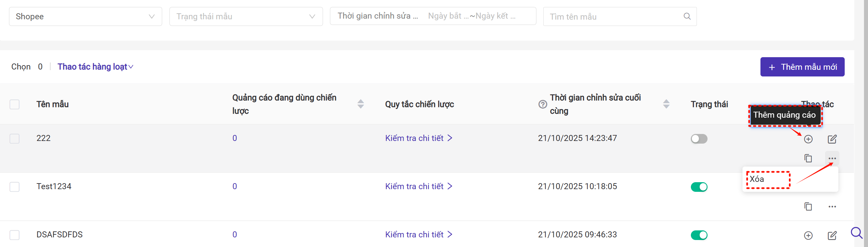Open more options for row Test1234

point(832,206)
